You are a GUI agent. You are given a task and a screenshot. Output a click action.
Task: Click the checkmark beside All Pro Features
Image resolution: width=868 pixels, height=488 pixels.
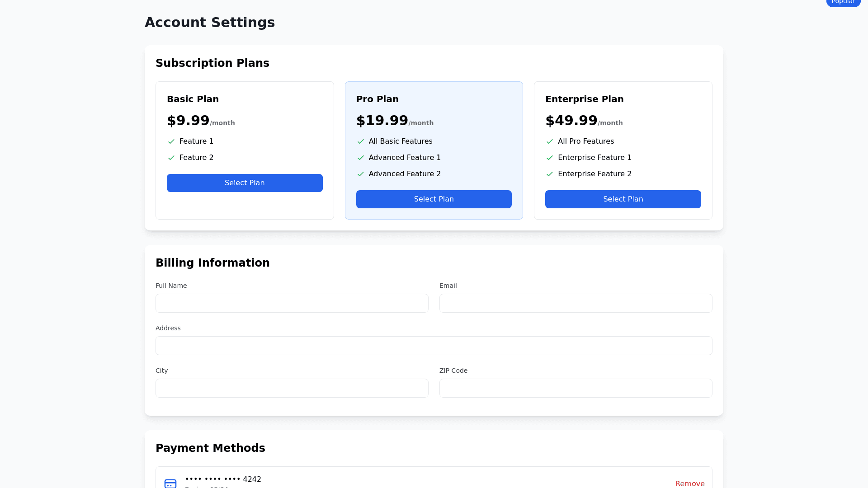(550, 141)
